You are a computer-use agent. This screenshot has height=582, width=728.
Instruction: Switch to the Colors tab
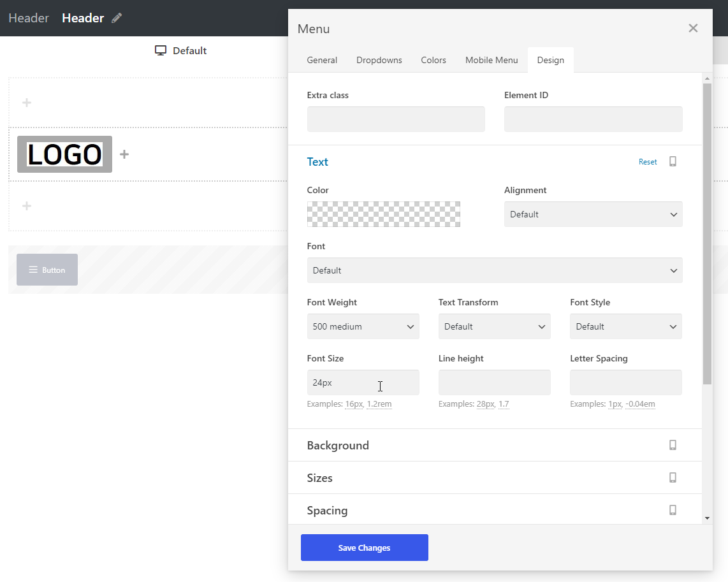tap(433, 60)
